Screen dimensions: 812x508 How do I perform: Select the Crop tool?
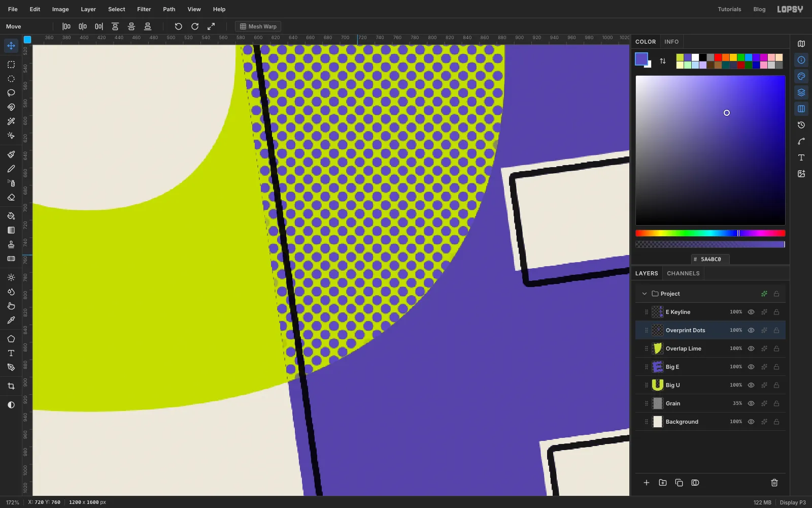[x=11, y=386]
